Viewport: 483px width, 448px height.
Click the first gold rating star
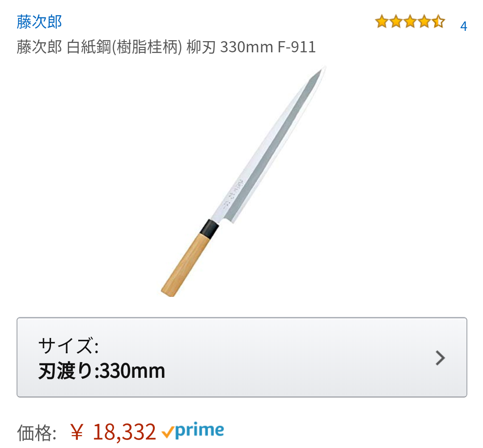(381, 21)
